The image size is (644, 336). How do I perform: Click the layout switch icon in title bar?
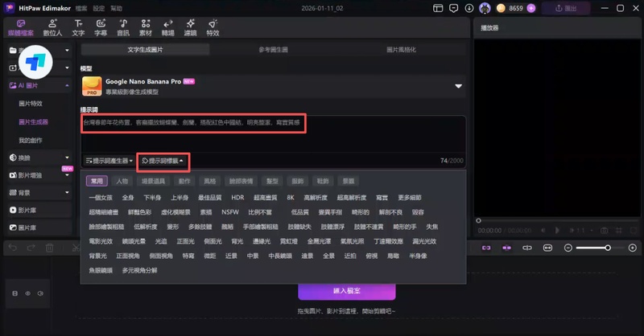coord(438,8)
